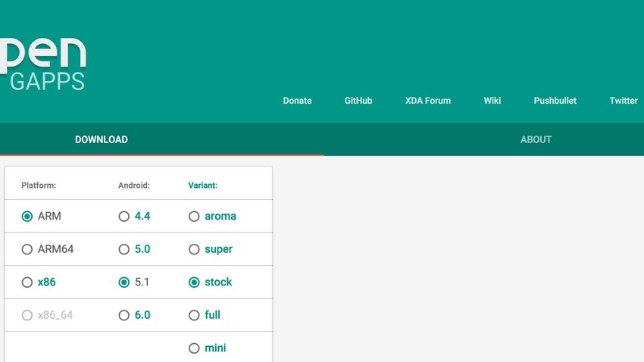
Task: Click the Variant: column header
Action: (203, 185)
